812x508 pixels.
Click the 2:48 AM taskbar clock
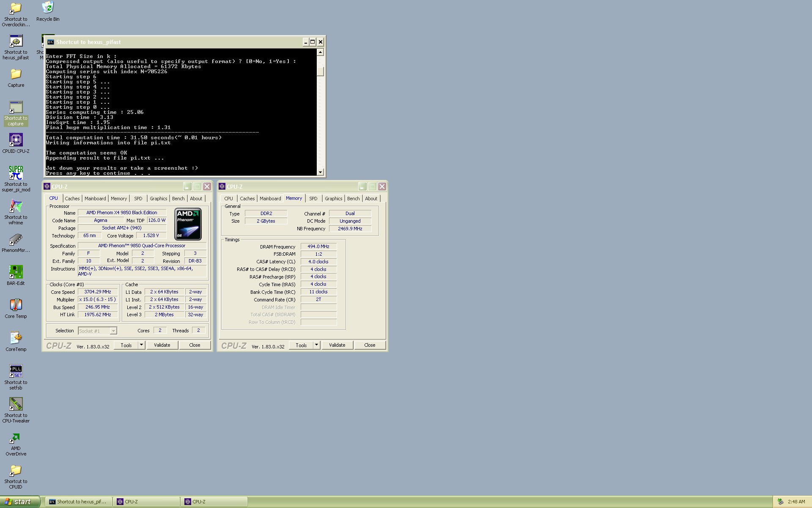tap(796, 502)
